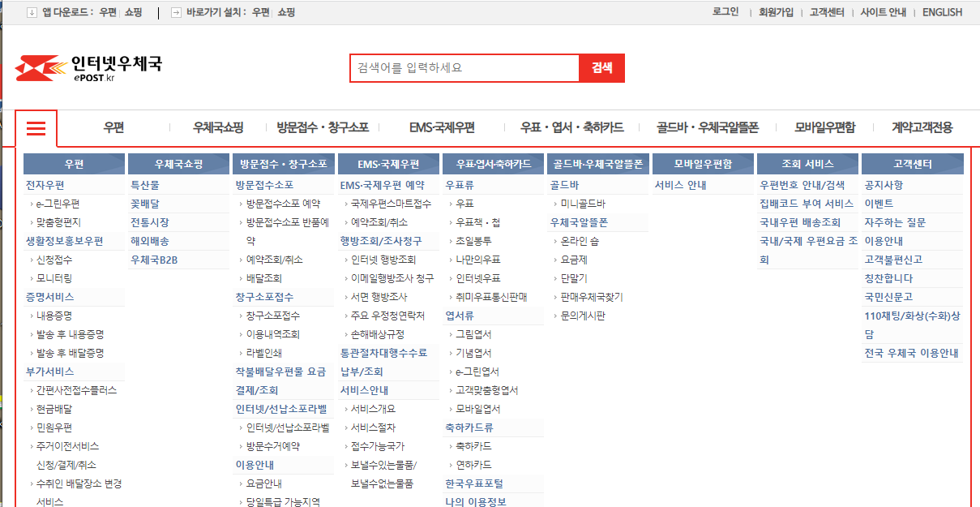
Task: Open 축하카드 sub item link
Action: click(474, 446)
